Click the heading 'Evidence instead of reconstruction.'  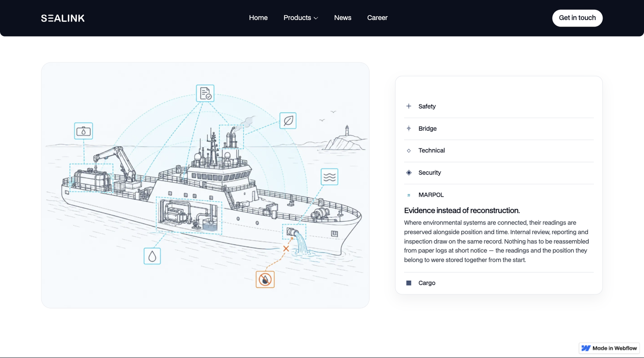coord(462,210)
